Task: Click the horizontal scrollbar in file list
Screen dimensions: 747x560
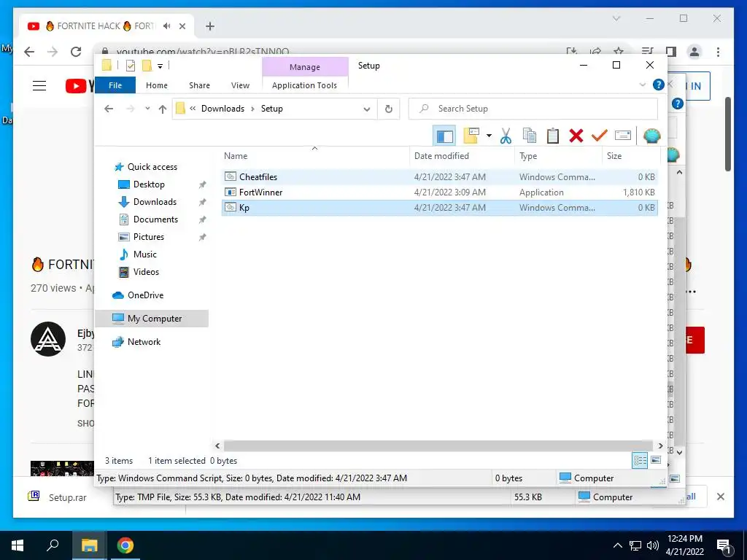Action: pyautogui.click(x=438, y=446)
